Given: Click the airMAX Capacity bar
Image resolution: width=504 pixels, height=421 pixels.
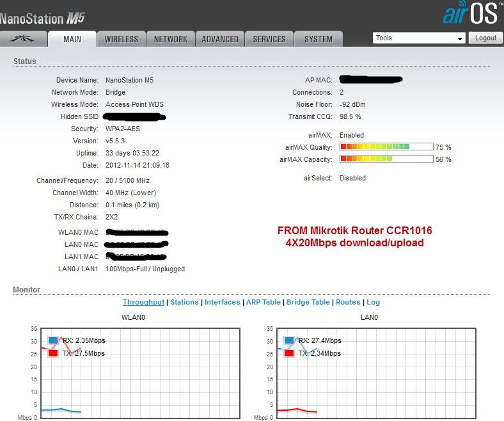Looking at the screenshot, I should click(x=386, y=159).
